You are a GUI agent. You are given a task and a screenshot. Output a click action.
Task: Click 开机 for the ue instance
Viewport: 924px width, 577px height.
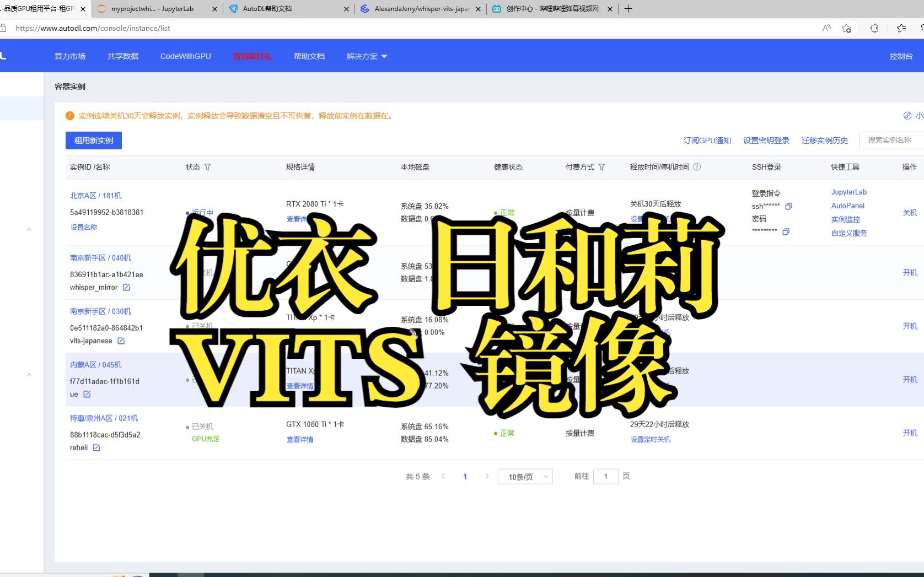tap(910, 380)
